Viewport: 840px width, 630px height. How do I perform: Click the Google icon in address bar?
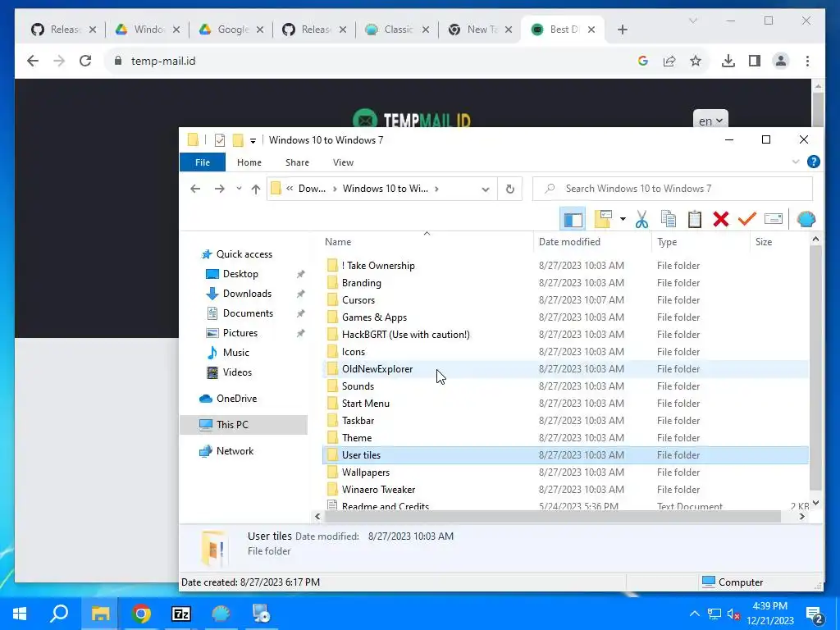643,61
